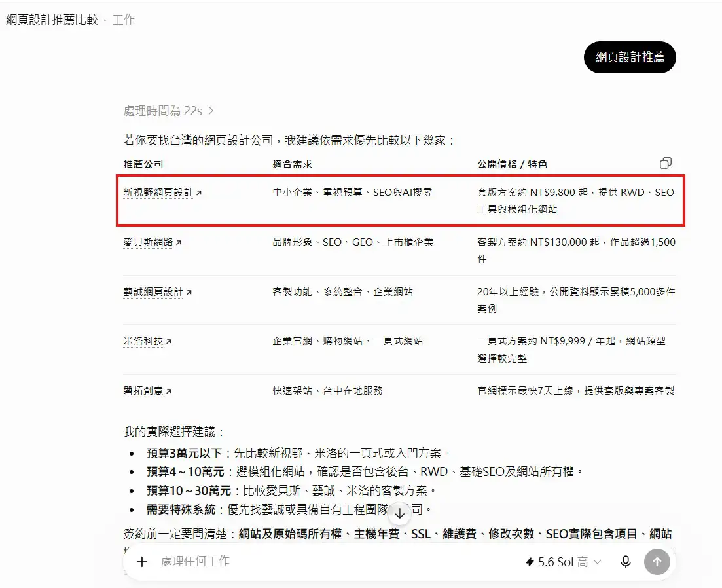722x588 pixels.
Task: Send the message with the up-arrow button
Action: click(657, 562)
